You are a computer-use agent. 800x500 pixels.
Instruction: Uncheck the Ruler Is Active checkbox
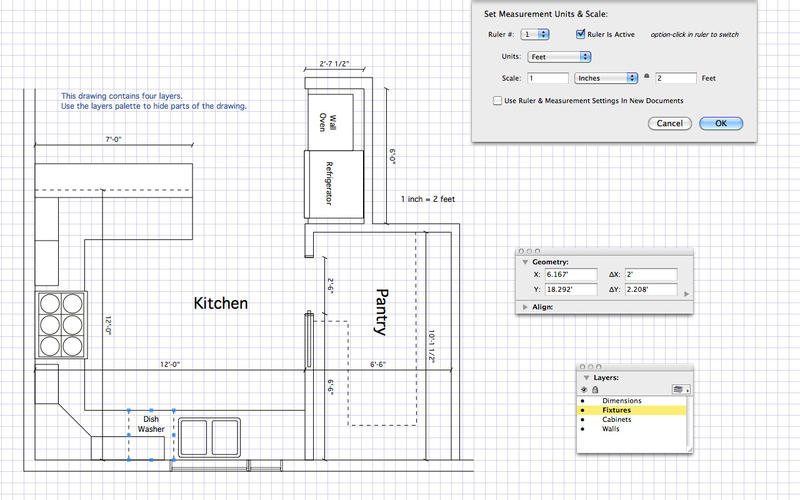point(580,33)
